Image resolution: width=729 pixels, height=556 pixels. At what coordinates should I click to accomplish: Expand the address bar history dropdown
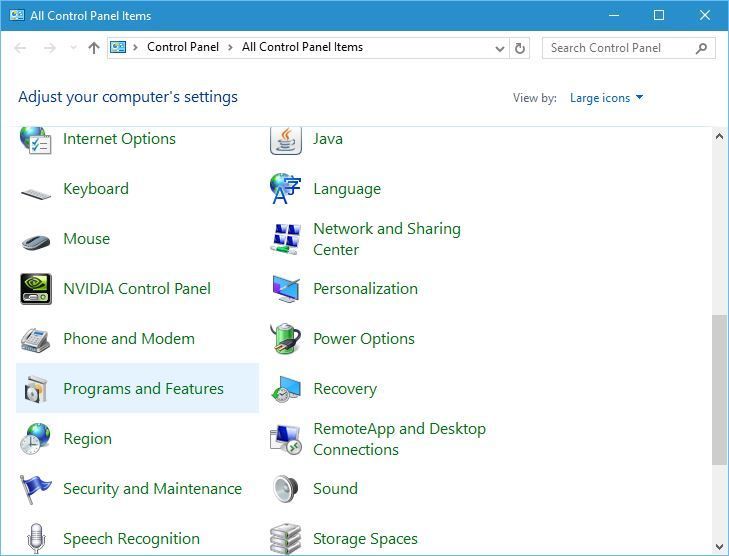(x=500, y=48)
